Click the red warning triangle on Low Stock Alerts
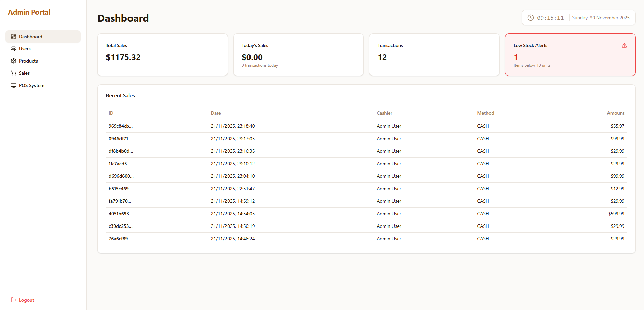 (624, 45)
